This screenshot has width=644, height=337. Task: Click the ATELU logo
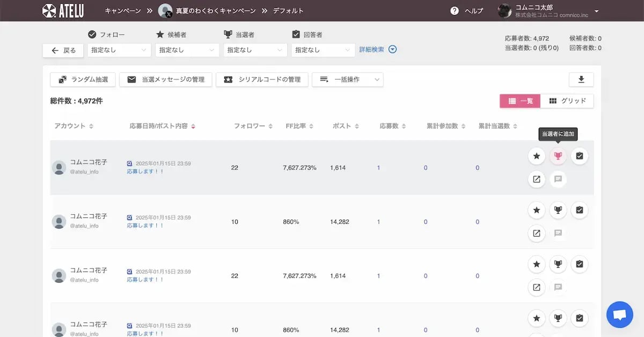tap(62, 11)
